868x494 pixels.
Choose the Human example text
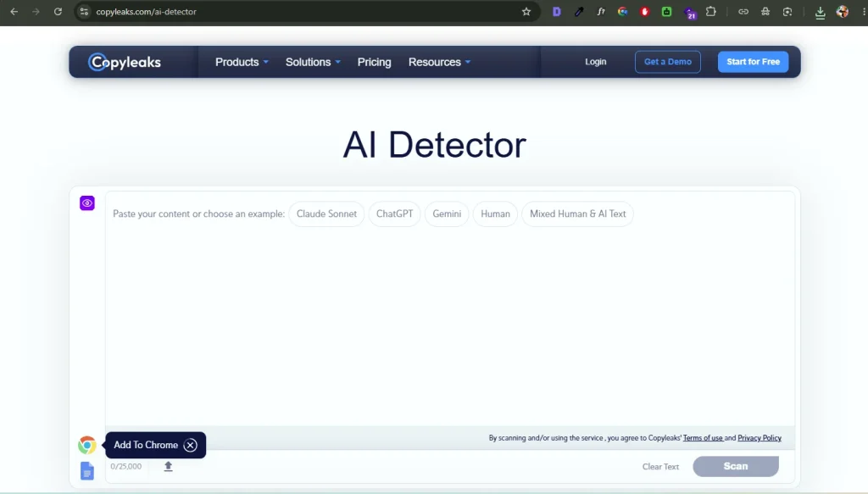point(495,214)
